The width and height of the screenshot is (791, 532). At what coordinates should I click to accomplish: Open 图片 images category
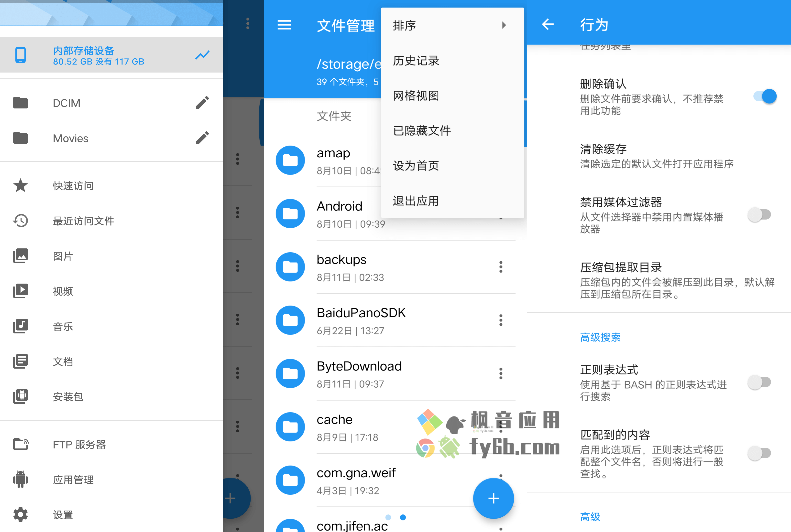pyautogui.click(x=111, y=256)
